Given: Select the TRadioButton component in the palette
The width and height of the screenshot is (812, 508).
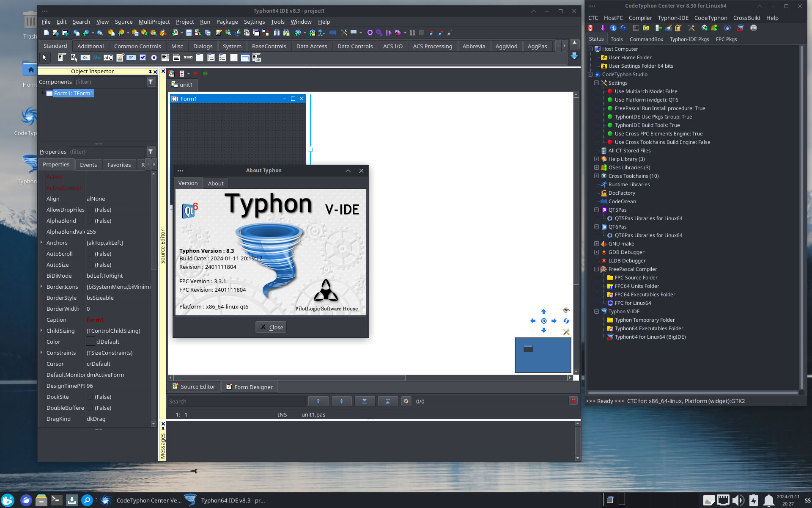Looking at the screenshot, I should [154, 58].
